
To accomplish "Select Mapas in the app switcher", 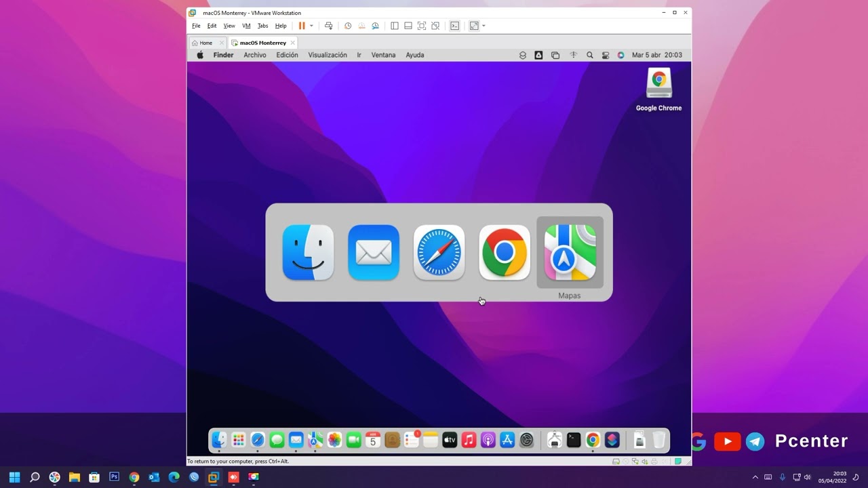I will [570, 252].
